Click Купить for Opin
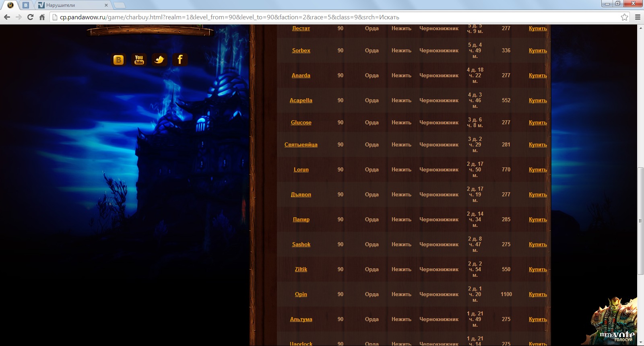 pos(538,294)
